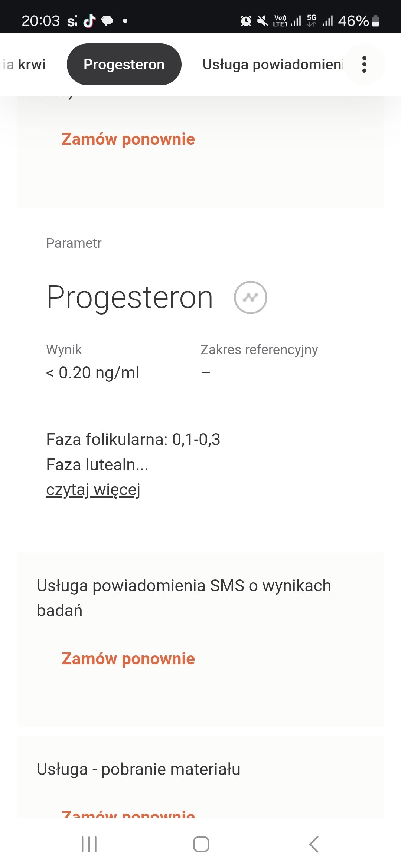Switch to the partially visible 'krwi' tab

[25, 65]
